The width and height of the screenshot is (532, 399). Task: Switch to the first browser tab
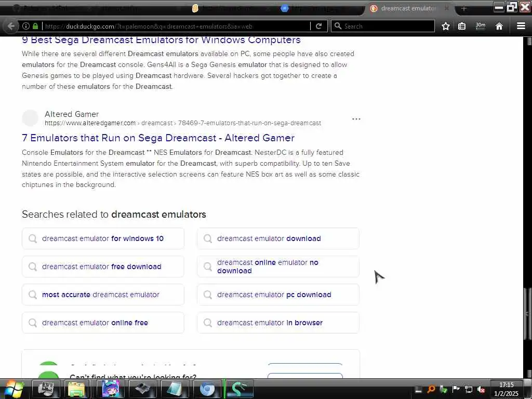coord(51,8)
